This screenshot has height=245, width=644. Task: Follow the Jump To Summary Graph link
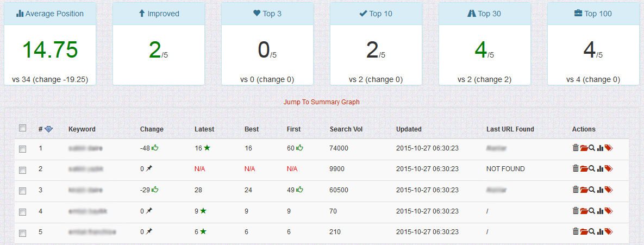[322, 102]
